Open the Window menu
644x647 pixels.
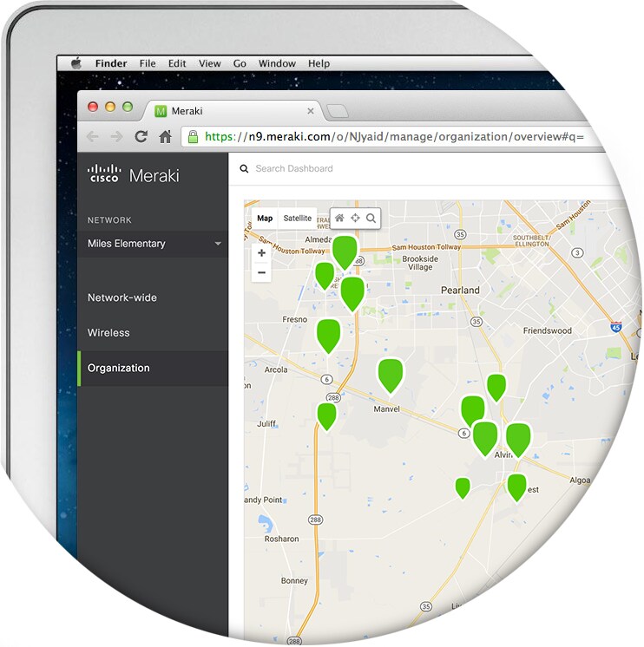pyautogui.click(x=277, y=63)
